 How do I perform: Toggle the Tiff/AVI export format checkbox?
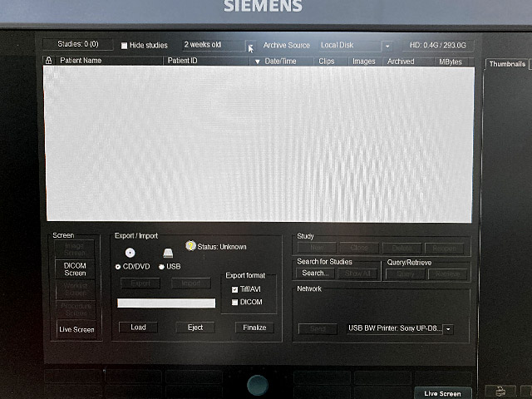click(x=234, y=289)
